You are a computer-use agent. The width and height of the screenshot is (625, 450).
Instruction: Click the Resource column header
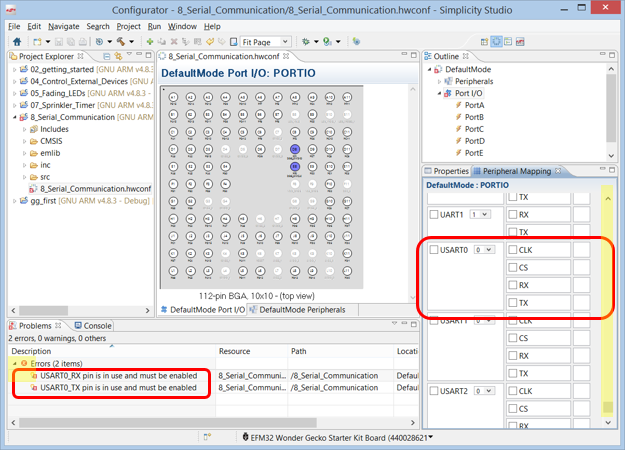click(x=252, y=351)
